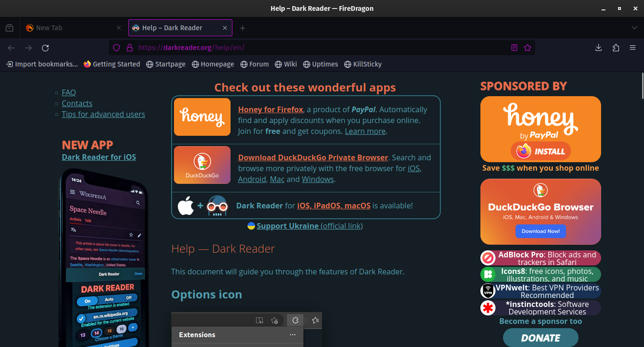This screenshot has width=644, height=347.
Task: Open AdBlock Pro sponsor link
Action: 541,258
